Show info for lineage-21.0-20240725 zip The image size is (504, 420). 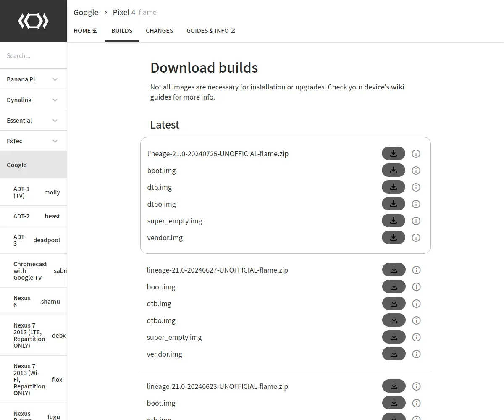tap(416, 154)
